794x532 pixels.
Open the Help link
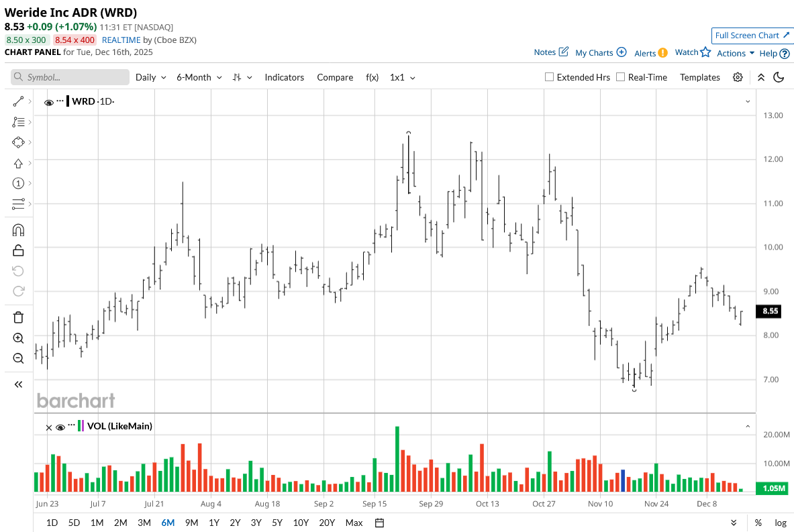pyautogui.click(x=775, y=53)
